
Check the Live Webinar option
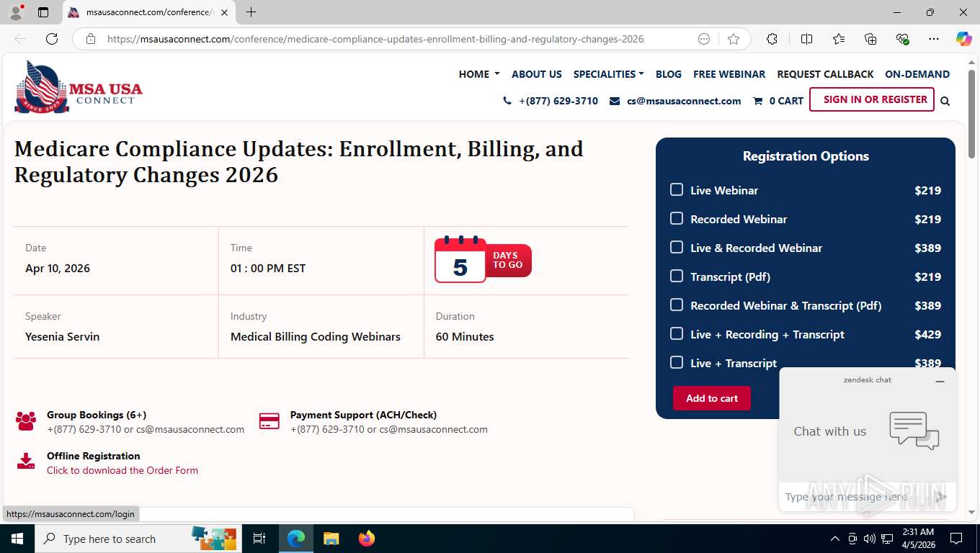pyautogui.click(x=677, y=189)
